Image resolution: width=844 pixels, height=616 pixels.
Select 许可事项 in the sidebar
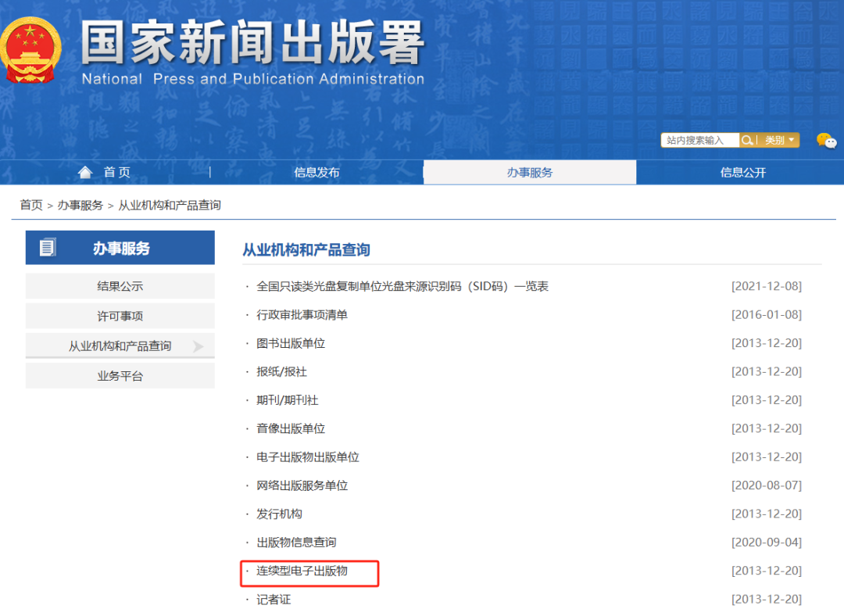click(x=120, y=316)
